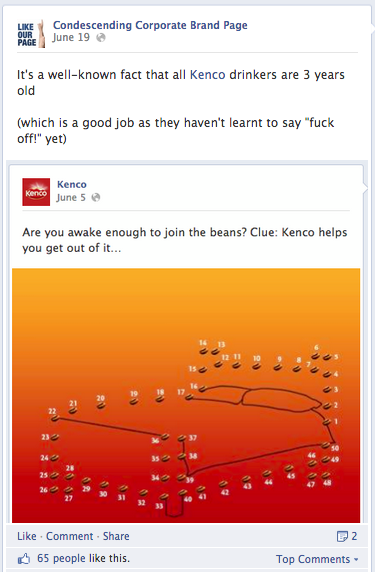This screenshot has width=375, height=572.
Task: Click the June 19 post timestamp
Action: point(71,38)
